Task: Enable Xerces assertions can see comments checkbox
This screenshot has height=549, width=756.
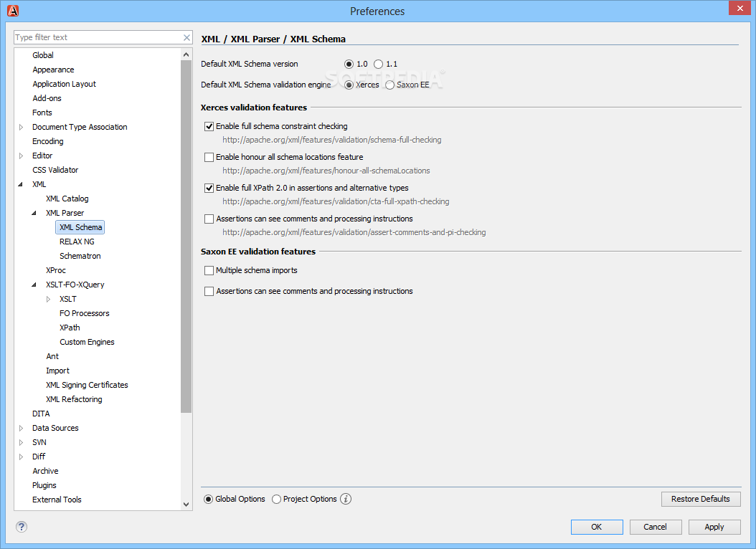Action: (x=209, y=219)
